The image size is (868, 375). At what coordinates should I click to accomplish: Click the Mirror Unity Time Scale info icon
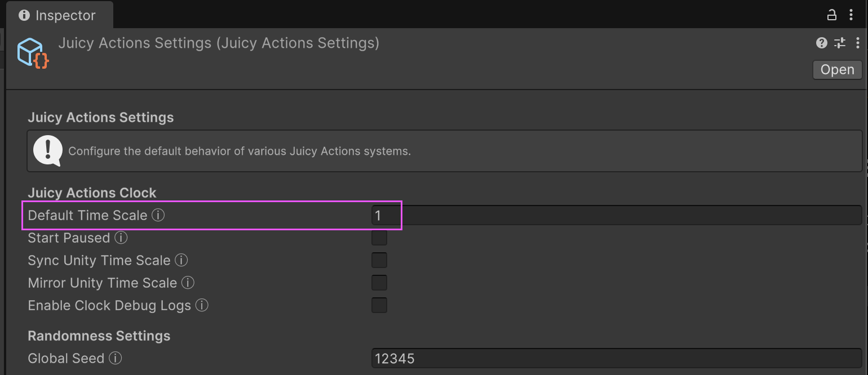click(188, 283)
